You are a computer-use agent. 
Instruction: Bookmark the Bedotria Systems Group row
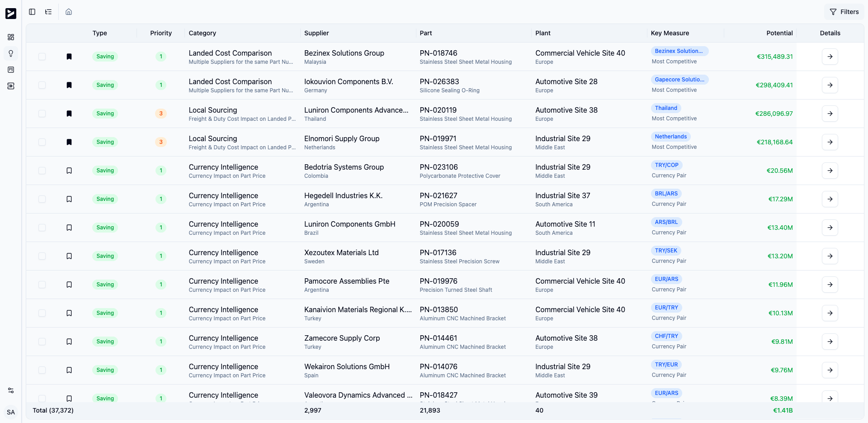click(69, 171)
